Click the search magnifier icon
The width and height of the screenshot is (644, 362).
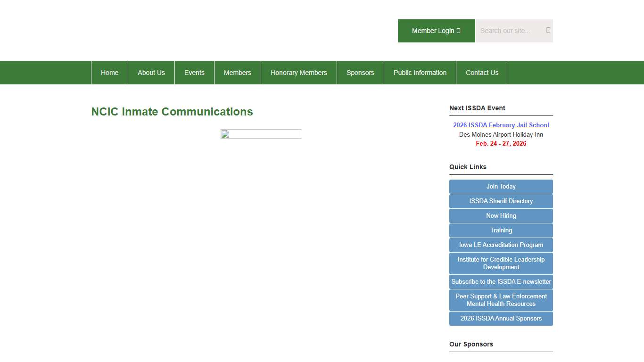547,30
